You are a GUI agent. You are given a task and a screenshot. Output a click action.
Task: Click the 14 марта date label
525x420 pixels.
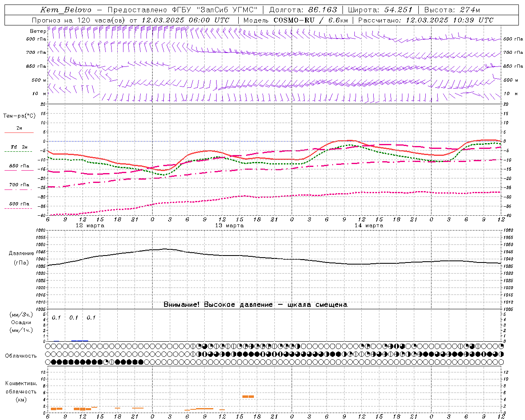[x=369, y=226]
